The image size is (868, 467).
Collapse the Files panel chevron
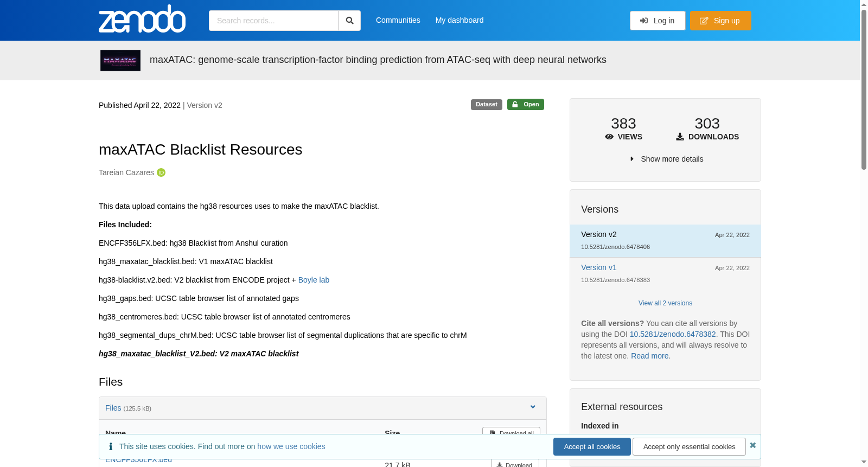click(533, 407)
